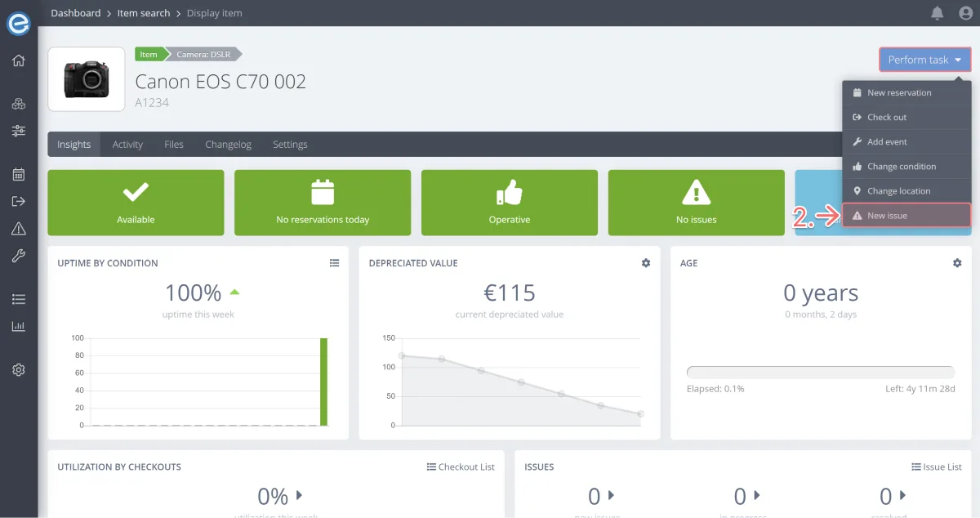
Task: Click the bar chart sidebar icon
Action: click(18, 326)
